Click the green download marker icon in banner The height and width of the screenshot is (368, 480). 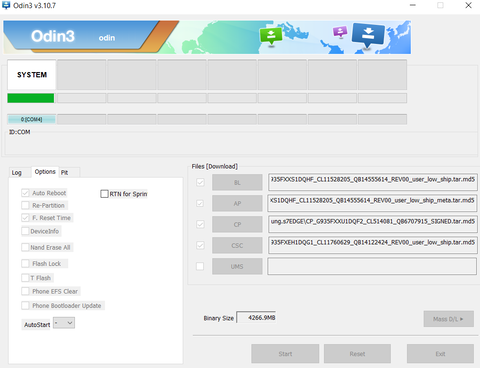point(271,36)
